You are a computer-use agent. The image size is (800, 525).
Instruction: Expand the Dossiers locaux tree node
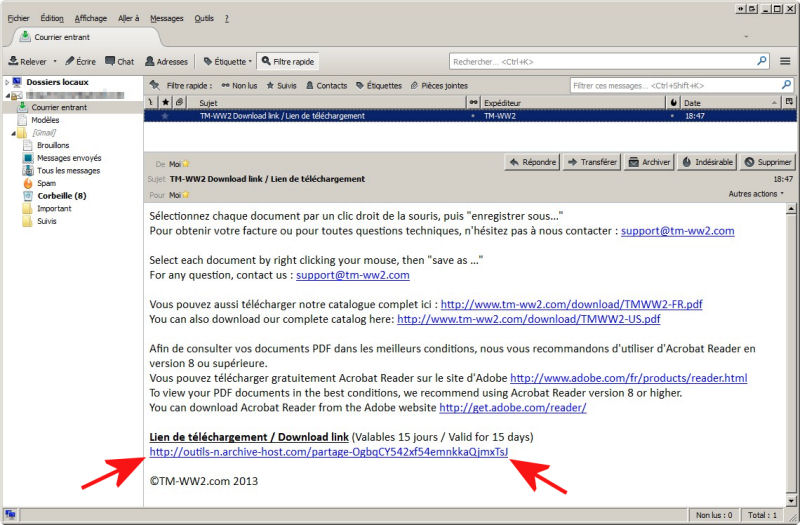click(6, 82)
